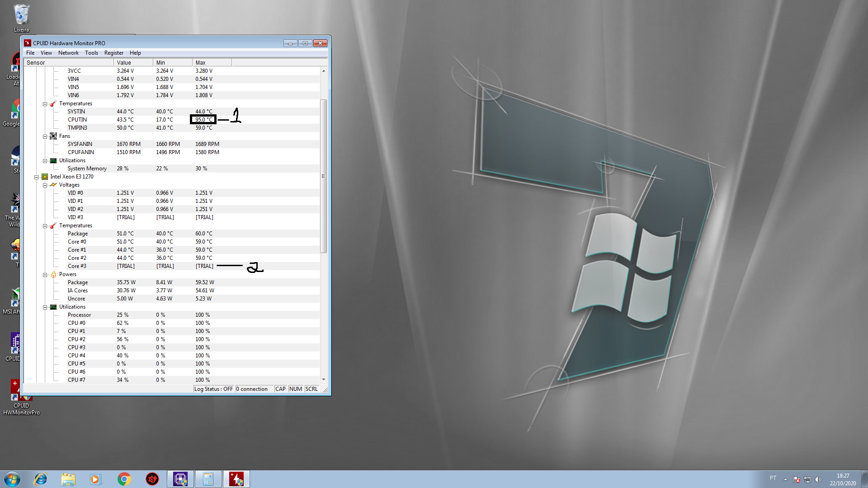Open Windows Explorer from the taskbar
Image resolution: width=868 pixels, height=488 pixels.
tap(68, 479)
